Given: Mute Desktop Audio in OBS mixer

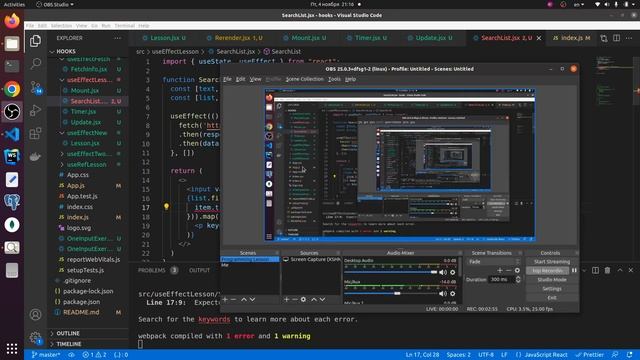Looking at the screenshot, I should [443, 272].
